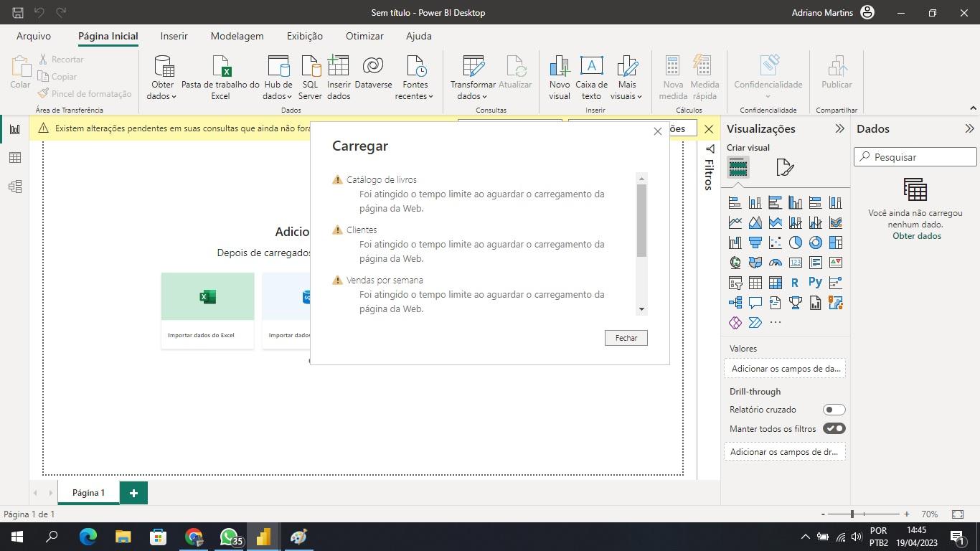Collapse the ribbon with the chevron

[x=973, y=108]
